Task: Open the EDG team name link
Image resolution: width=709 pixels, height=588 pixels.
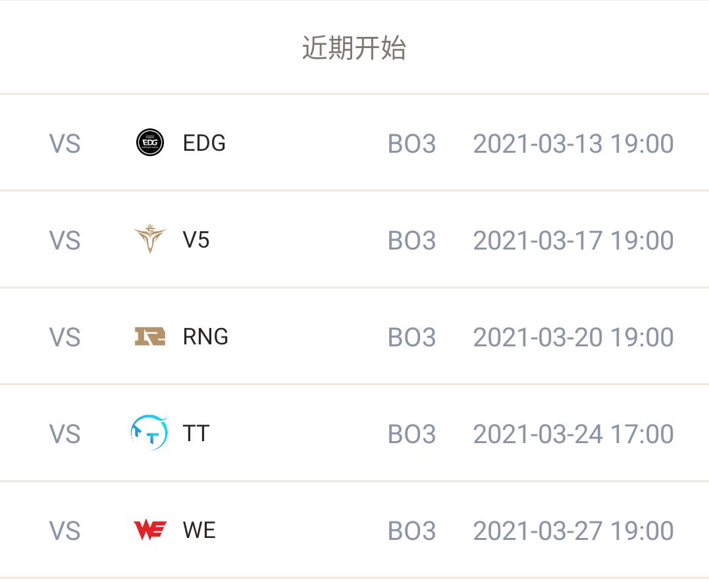Action: pos(204,143)
